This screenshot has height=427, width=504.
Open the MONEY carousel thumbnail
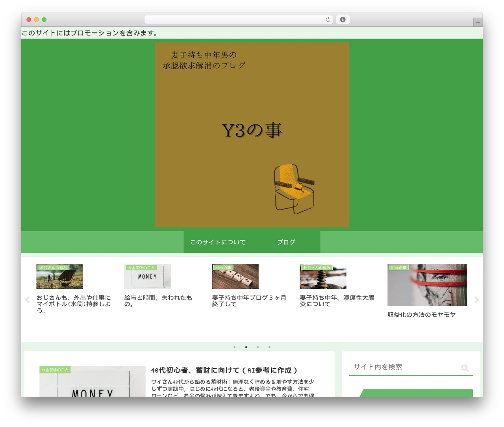pos(148,277)
